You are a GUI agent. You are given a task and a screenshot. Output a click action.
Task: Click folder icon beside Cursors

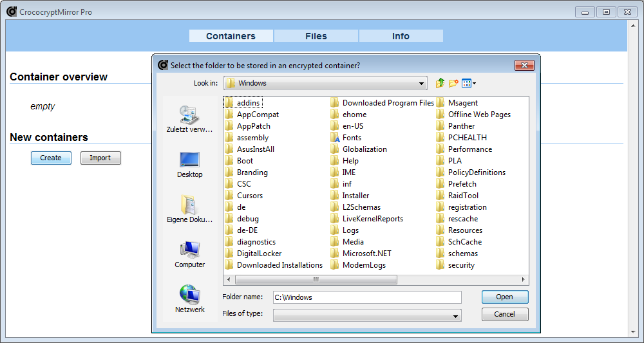(230, 195)
